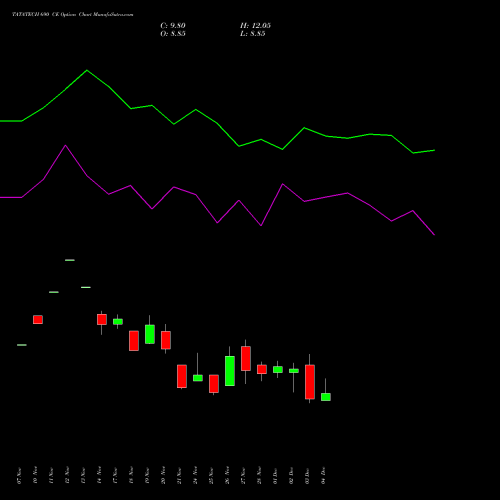
Task: Click the 10 Nov date label
Action: coord(35,475)
